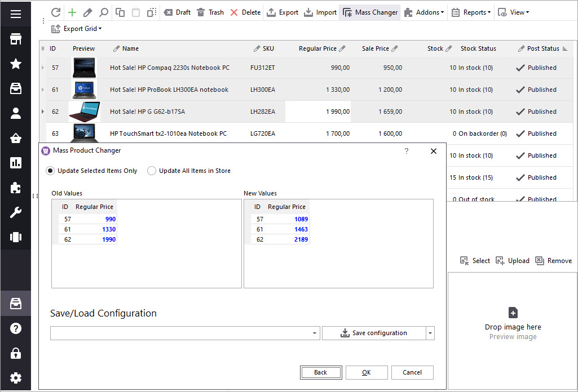
Task: Click the Copy products icon in toolbar
Action: 120,12
